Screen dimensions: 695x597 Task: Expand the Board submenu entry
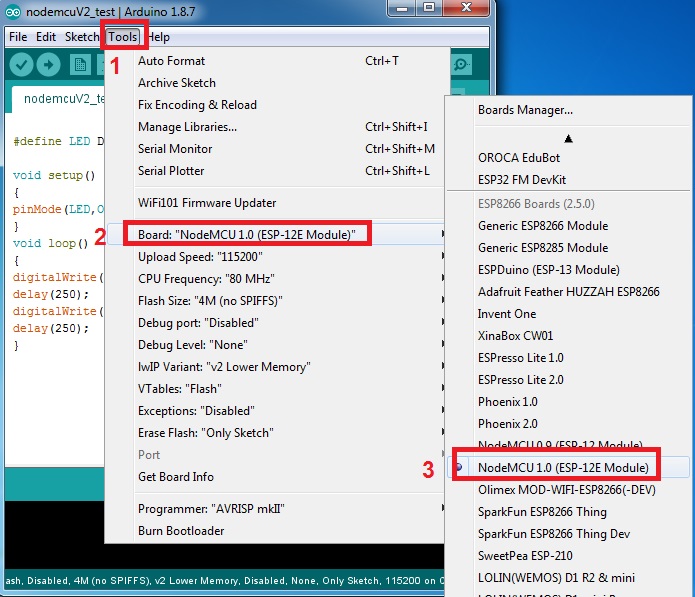click(x=246, y=235)
